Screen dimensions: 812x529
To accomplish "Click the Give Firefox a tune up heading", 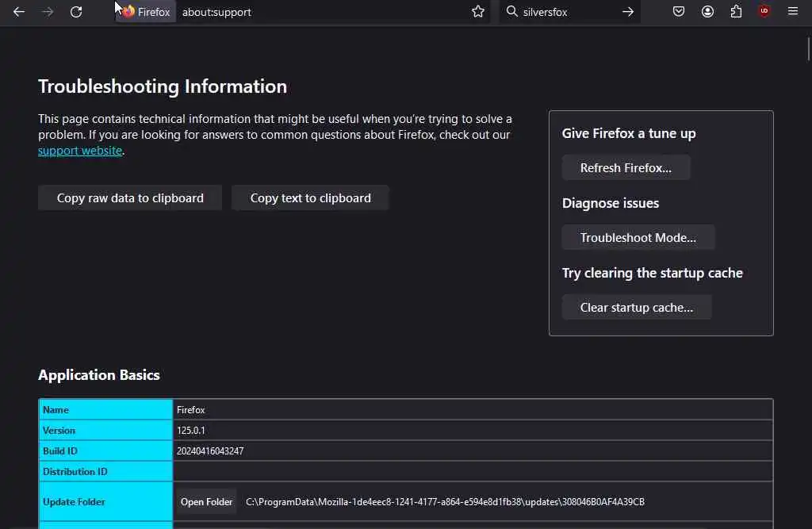I will tap(629, 134).
